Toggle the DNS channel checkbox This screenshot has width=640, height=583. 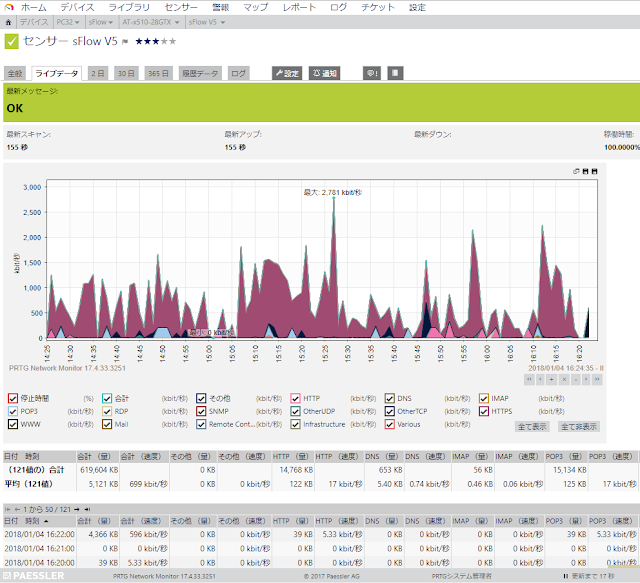coord(390,398)
